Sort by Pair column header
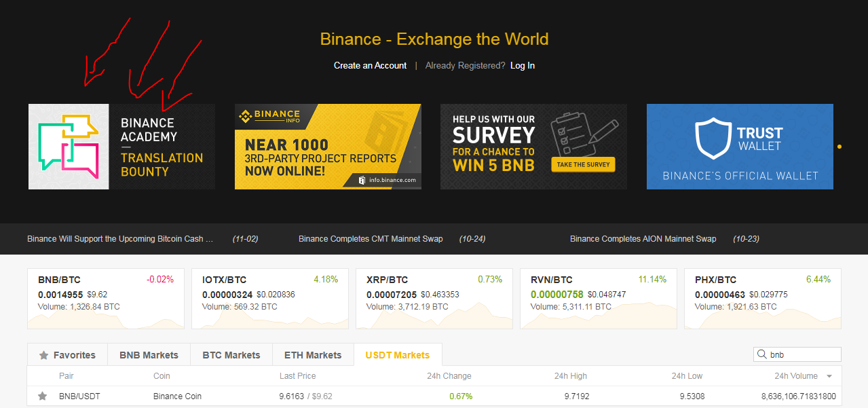868x408 pixels. point(67,376)
